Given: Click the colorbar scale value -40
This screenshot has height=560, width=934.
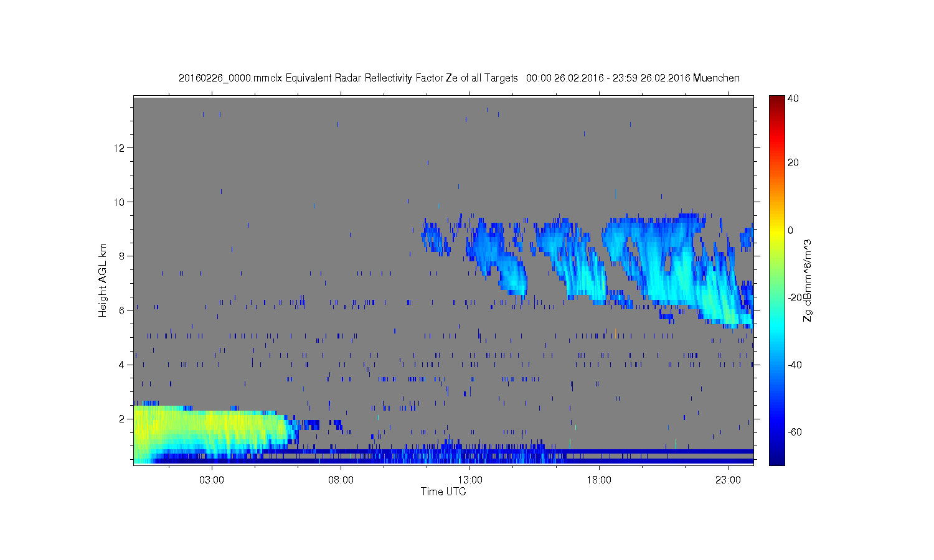Looking at the screenshot, I should point(795,365).
